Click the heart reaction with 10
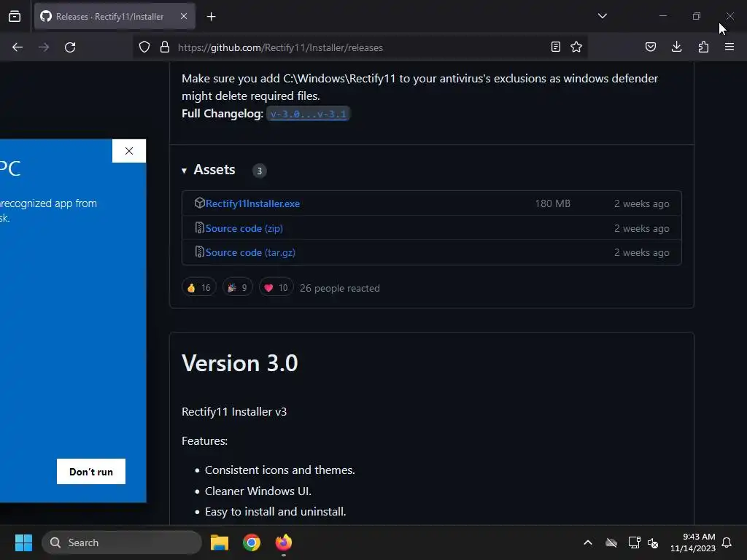This screenshot has height=560, width=747. tap(276, 287)
